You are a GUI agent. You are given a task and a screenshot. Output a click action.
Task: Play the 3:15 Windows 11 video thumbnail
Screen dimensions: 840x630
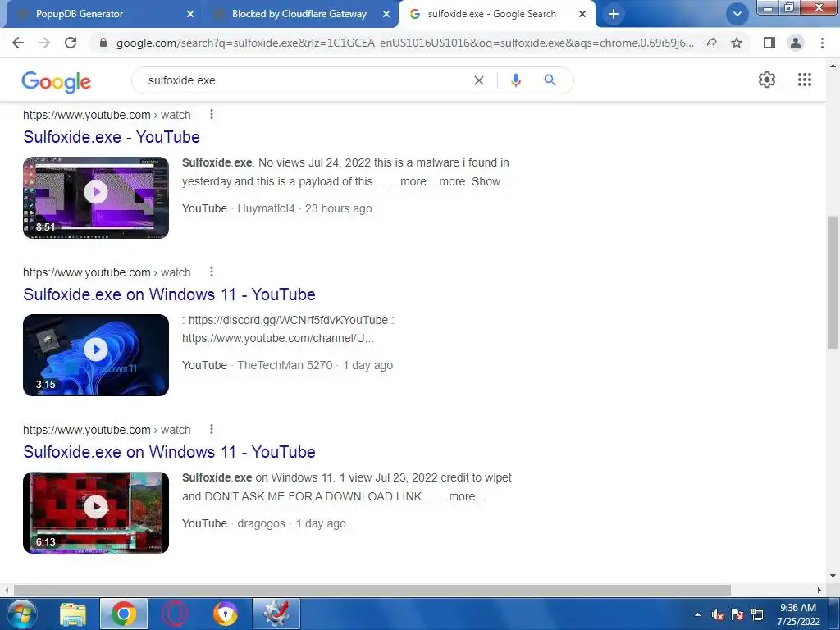(96, 354)
